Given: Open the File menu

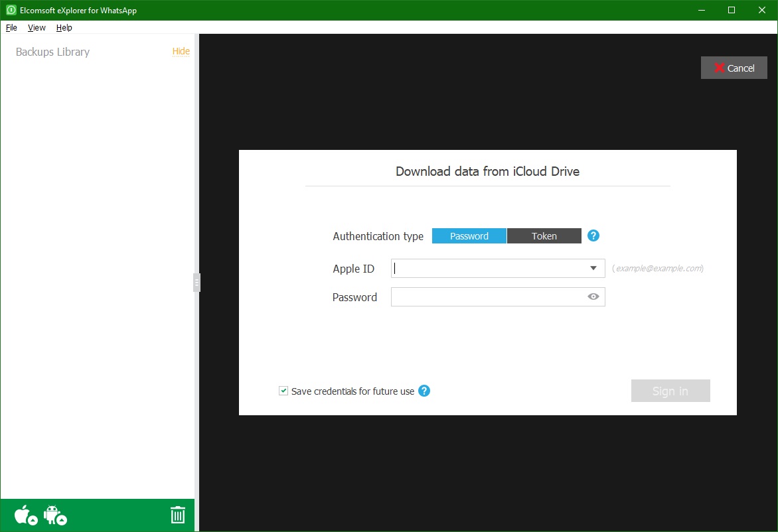Looking at the screenshot, I should (x=11, y=28).
